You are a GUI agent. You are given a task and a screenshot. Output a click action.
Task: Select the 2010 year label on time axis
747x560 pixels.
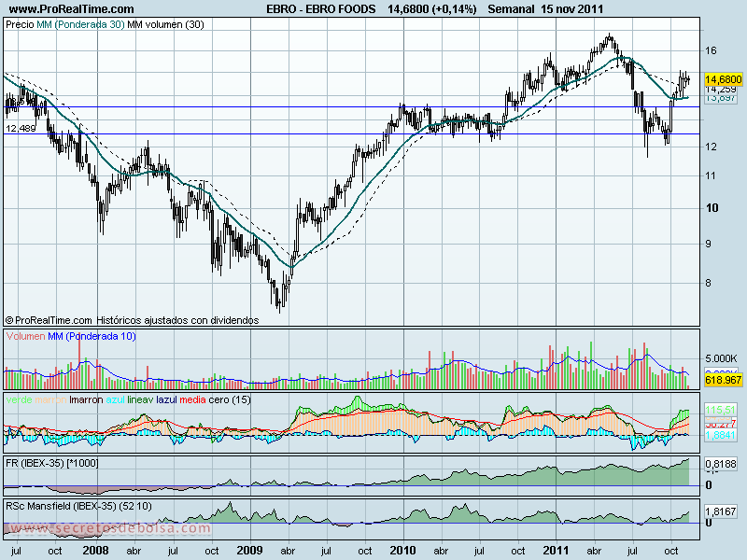click(x=403, y=551)
